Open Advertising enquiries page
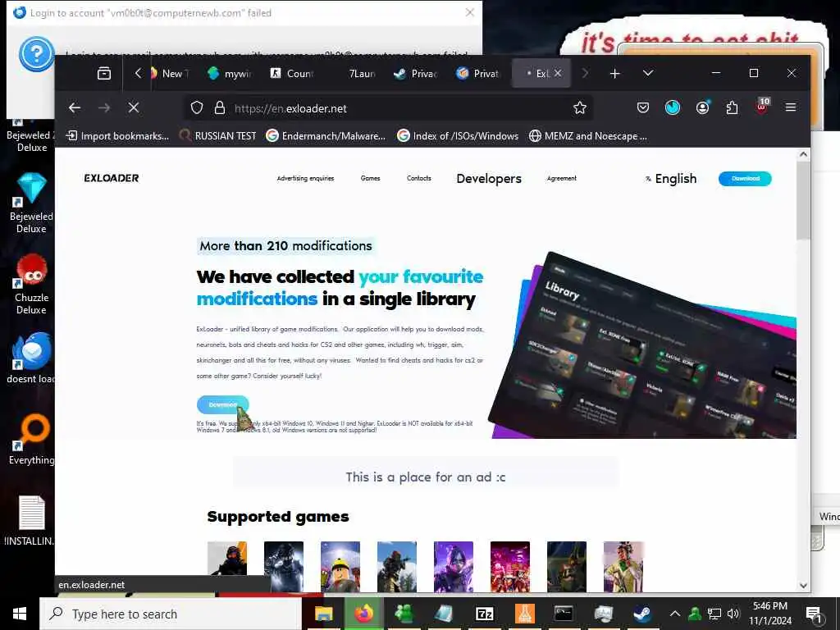The width and height of the screenshot is (840, 630). click(x=305, y=178)
